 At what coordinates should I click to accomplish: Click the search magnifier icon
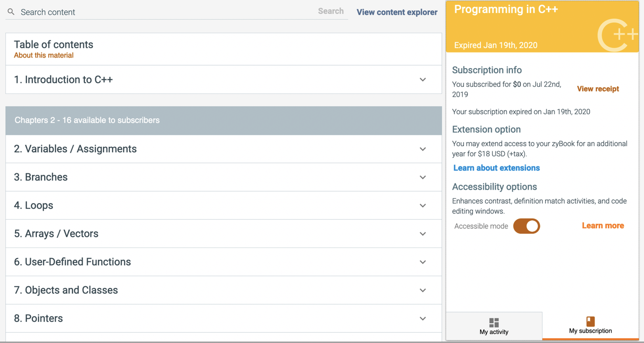click(x=11, y=12)
